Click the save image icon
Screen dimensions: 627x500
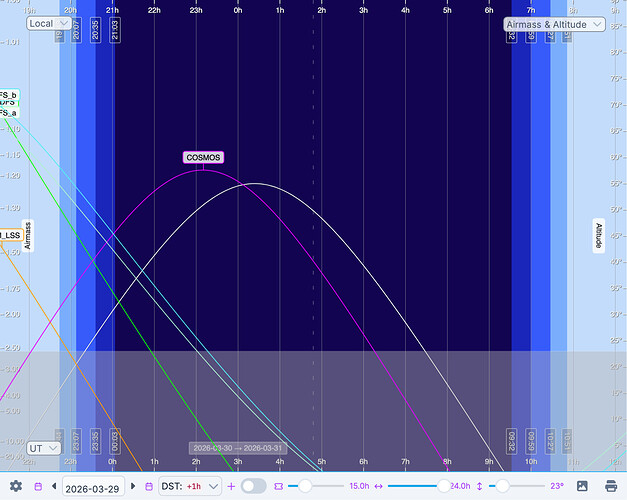(582, 486)
